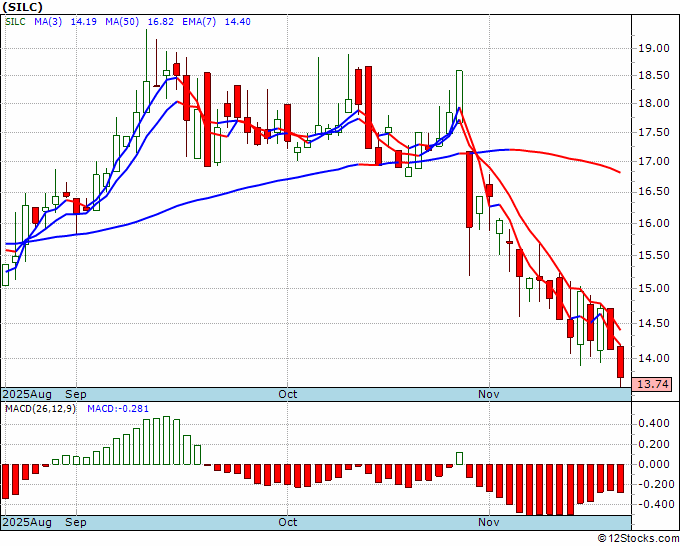680x546 pixels.
Task: Click 2025Aug on the price chart timeline
Action: coord(27,394)
